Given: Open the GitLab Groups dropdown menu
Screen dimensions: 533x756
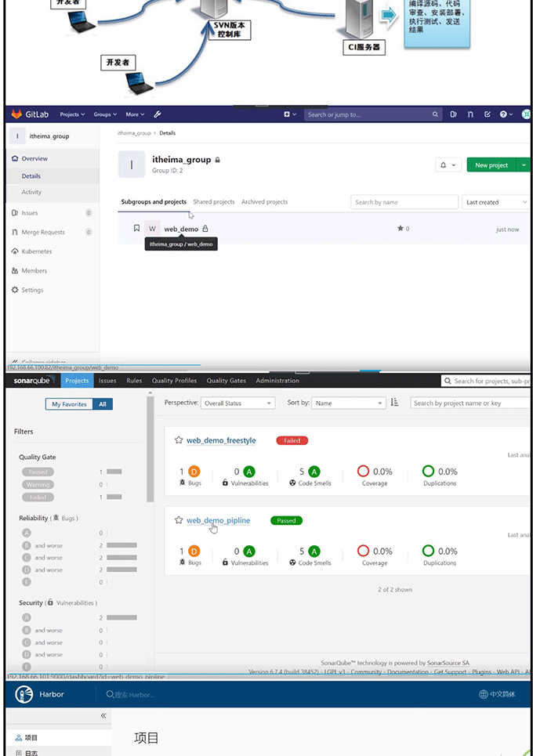Looking at the screenshot, I should click(105, 114).
